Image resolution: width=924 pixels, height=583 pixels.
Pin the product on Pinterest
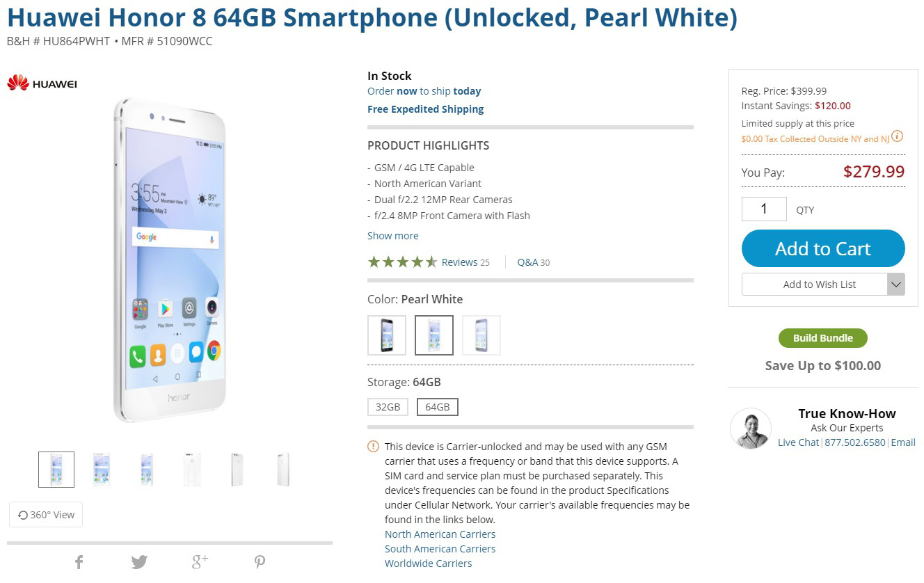pyautogui.click(x=260, y=562)
